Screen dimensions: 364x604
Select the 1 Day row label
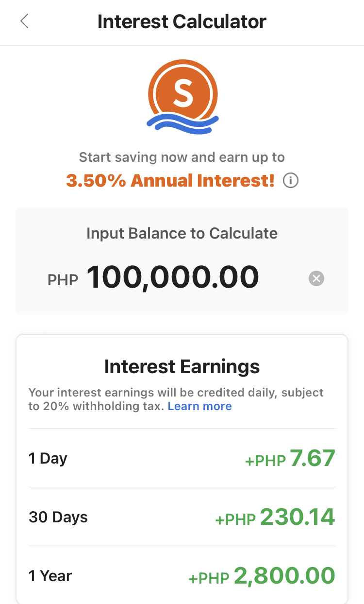pos(48,458)
